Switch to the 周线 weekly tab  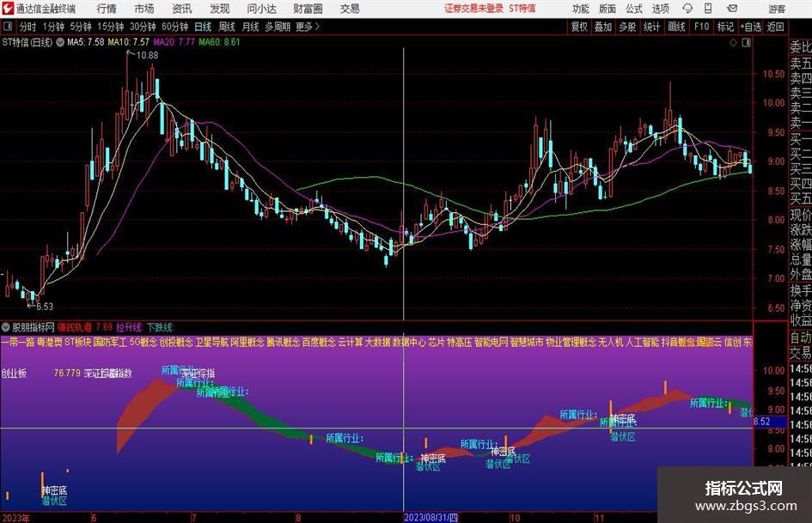227,27
